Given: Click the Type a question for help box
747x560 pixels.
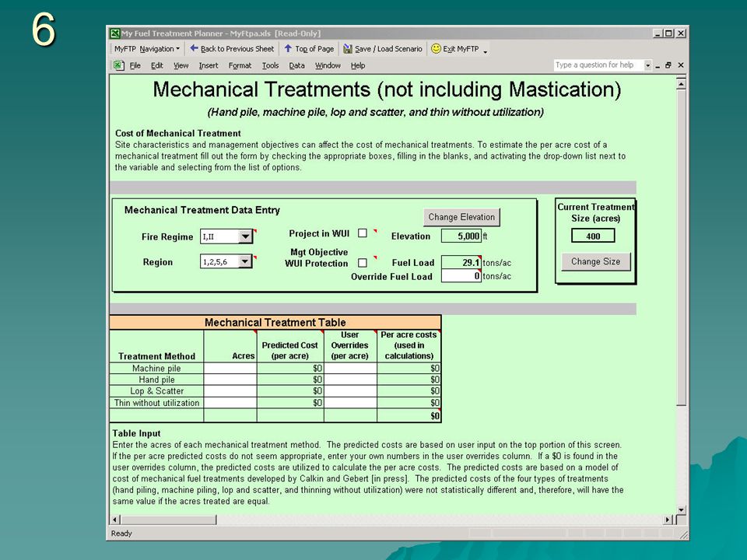Looking at the screenshot, I should pos(598,65).
